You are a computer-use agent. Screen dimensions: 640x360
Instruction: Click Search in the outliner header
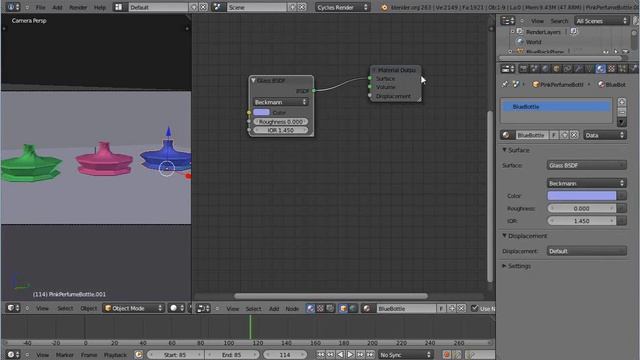click(559, 21)
